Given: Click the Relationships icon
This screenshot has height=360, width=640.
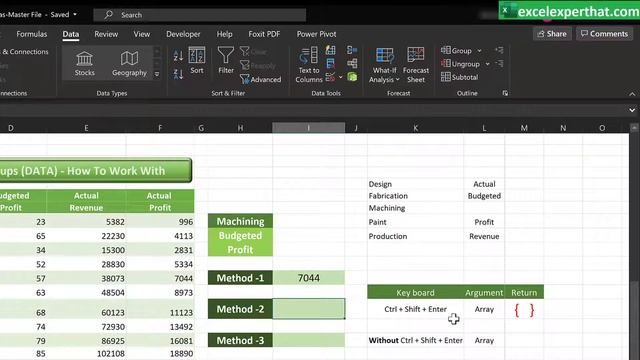Looking at the screenshot, I should point(352,63).
